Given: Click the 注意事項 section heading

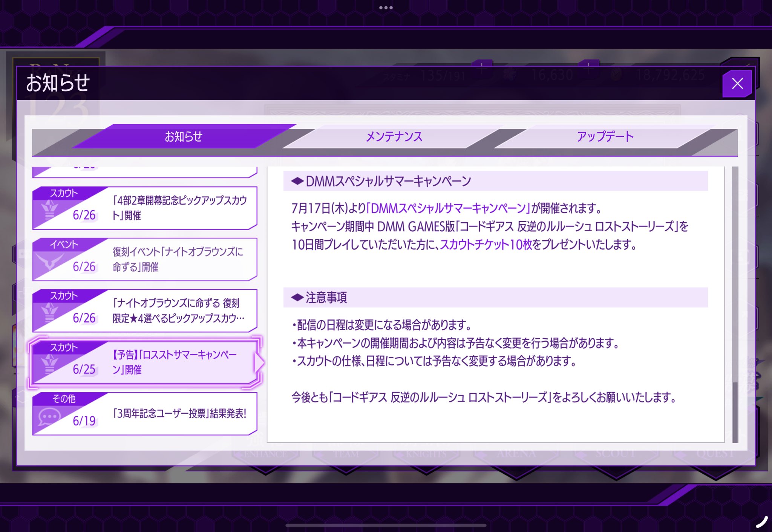Looking at the screenshot, I should coord(495,298).
